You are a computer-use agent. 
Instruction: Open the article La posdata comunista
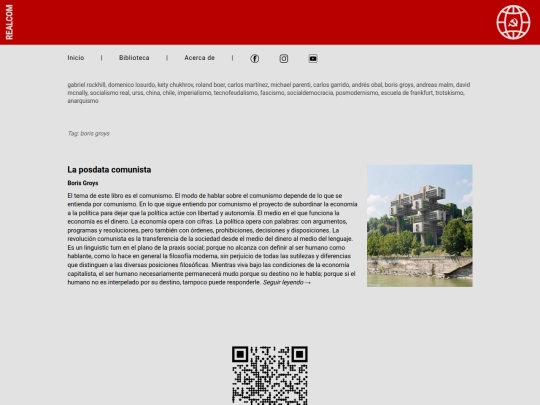(109, 170)
